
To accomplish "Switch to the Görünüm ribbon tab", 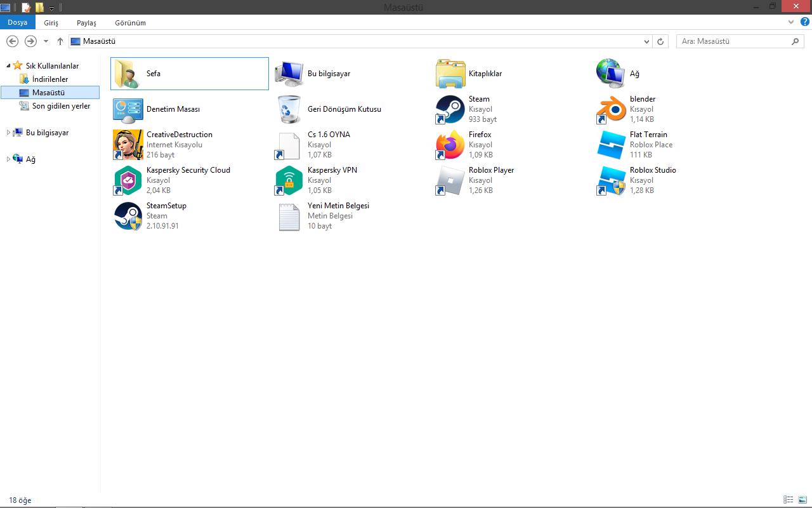I will (130, 22).
